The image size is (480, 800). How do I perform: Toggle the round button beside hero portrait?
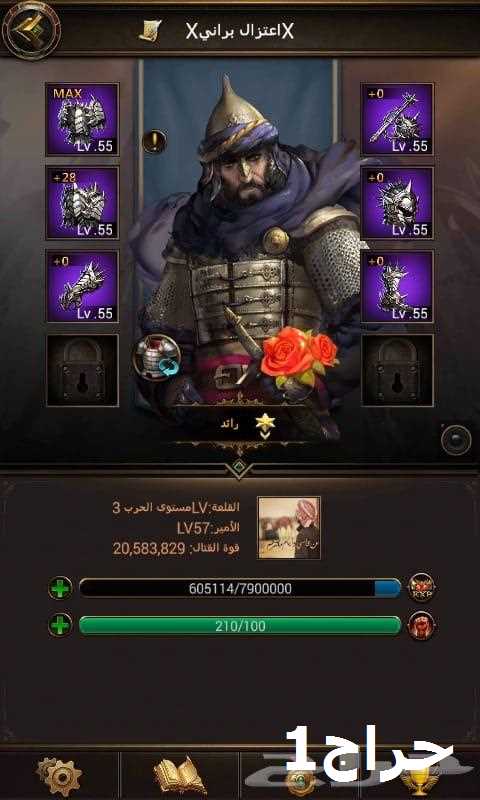coord(456,440)
